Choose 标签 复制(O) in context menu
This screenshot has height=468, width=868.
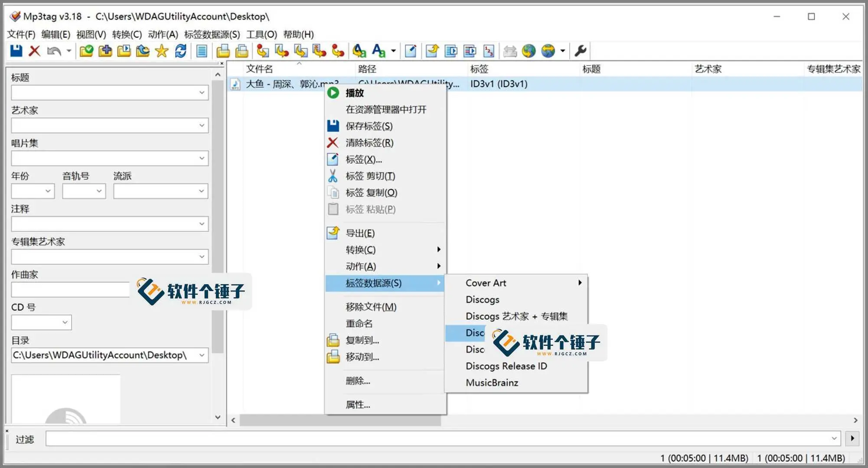[385, 192]
